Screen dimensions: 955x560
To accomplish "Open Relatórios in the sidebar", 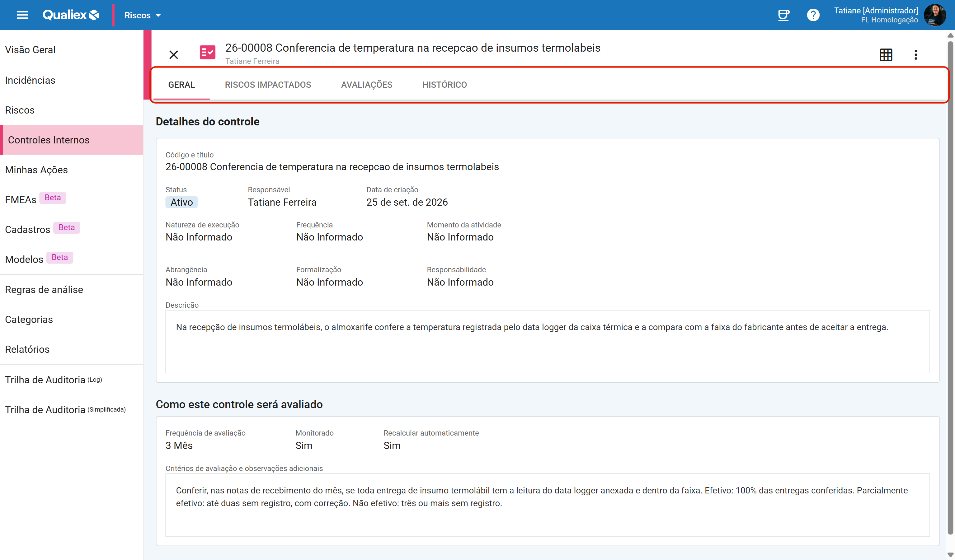I will (x=72, y=349).
